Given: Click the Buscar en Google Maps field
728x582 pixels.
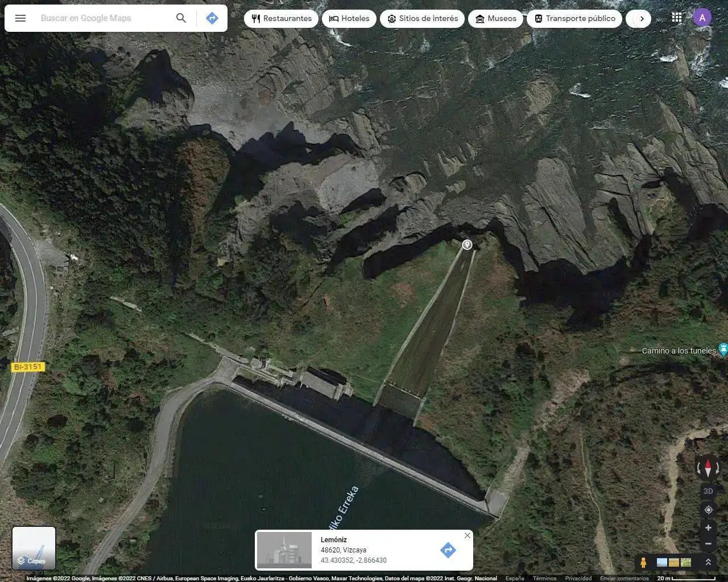Looking at the screenshot, I should 102,18.
